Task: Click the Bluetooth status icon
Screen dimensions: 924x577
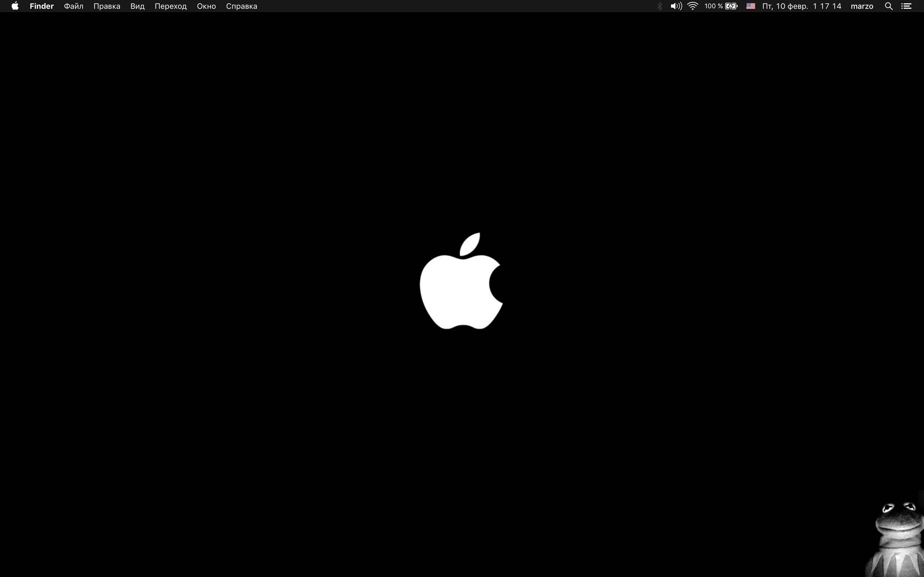Action: pos(659,6)
